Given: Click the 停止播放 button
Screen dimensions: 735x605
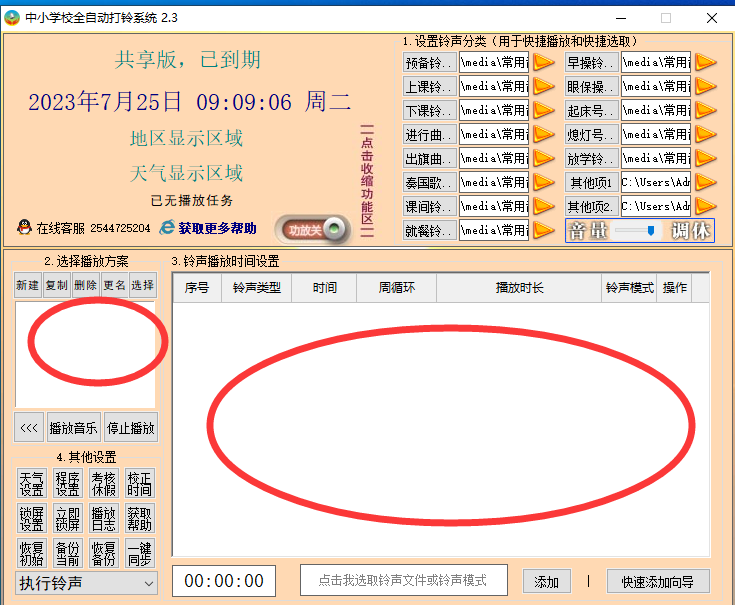Looking at the screenshot, I should 131,427.
